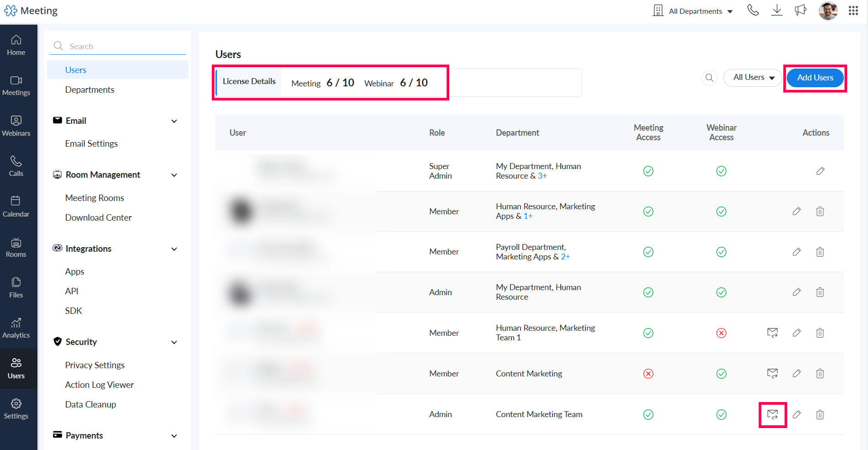Go to Analytics in left sidebar
This screenshot has width=868, height=450.
coord(16,328)
